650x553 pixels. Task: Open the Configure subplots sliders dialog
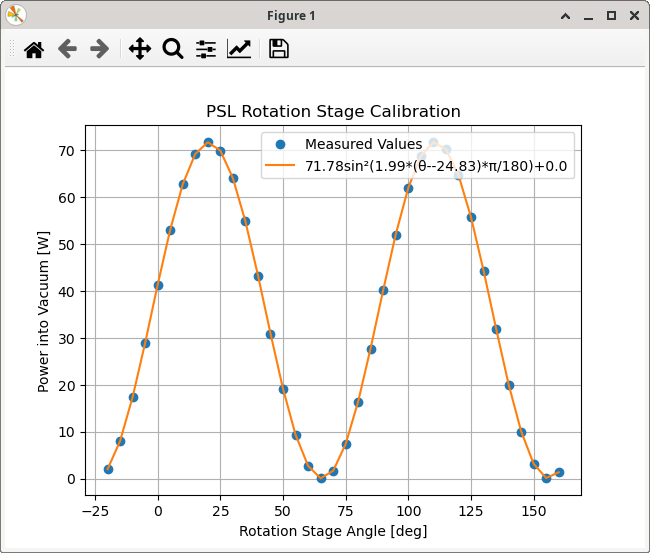click(206, 49)
